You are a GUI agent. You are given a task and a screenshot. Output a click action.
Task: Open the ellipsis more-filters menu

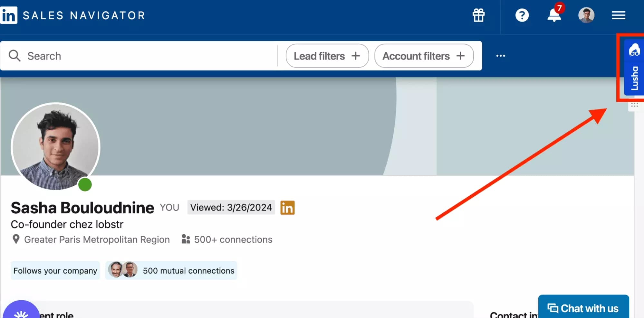(500, 56)
